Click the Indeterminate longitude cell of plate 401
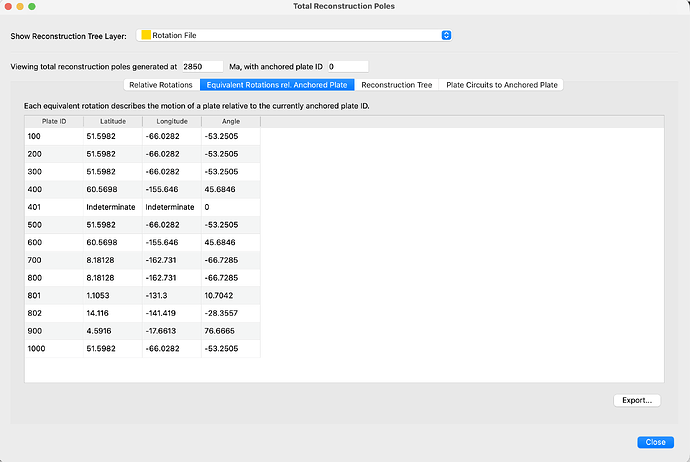The height and width of the screenshot is (462, 690). (x=170, y=207)
